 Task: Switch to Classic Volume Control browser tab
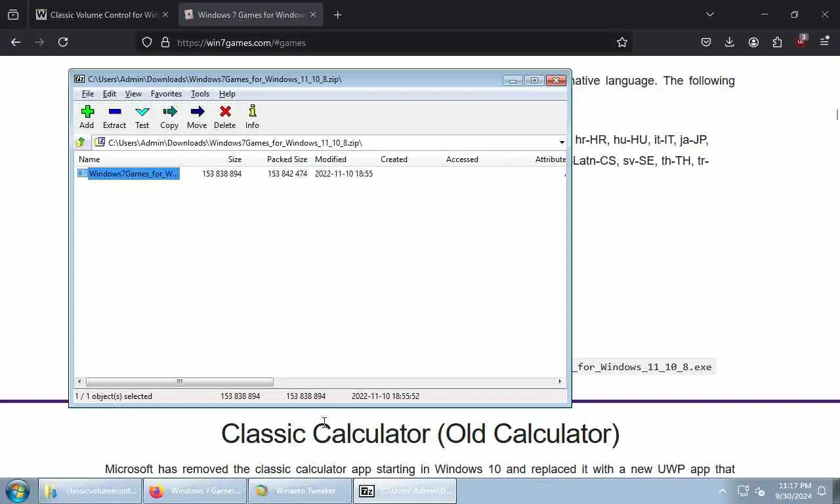pos(103,14)
